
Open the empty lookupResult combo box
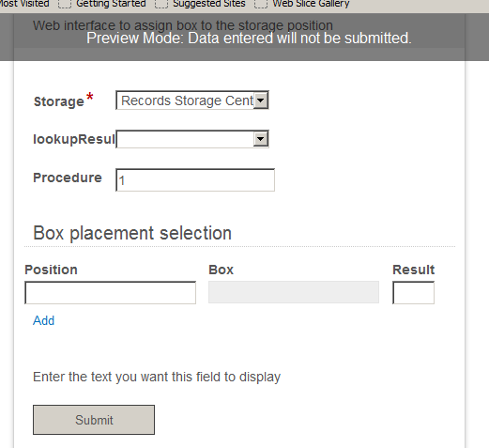tap(192, 139)
